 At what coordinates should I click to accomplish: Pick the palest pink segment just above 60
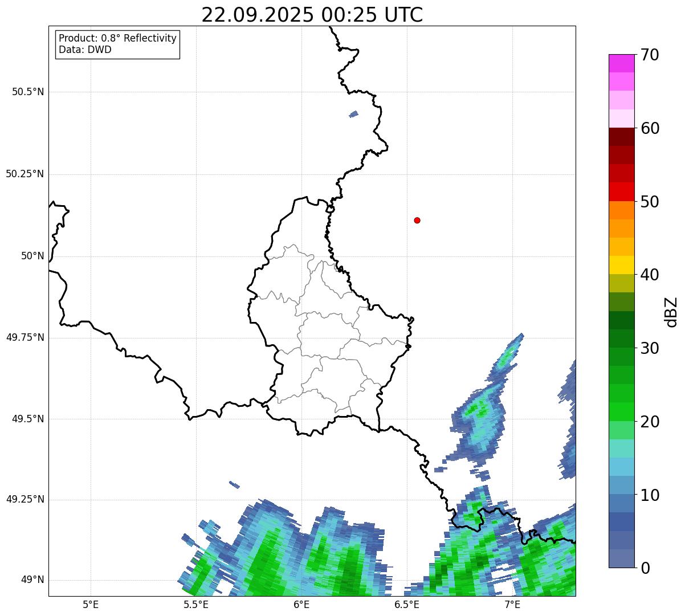[x=621, y=119]
